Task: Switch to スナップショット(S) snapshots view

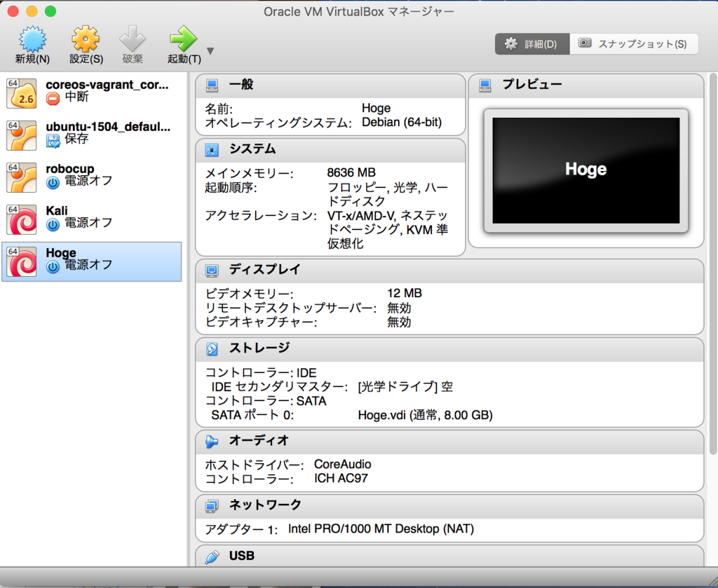Action: (x=634, y=44)
